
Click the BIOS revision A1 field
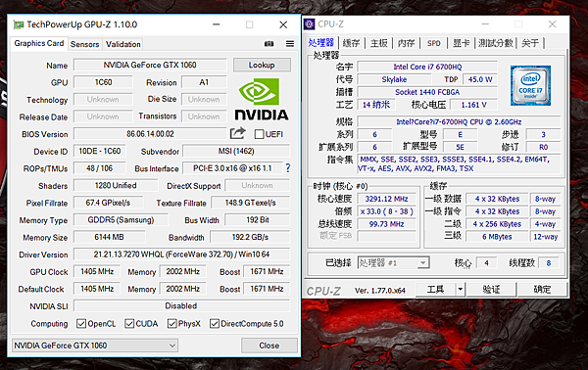[x=204, y=82]
